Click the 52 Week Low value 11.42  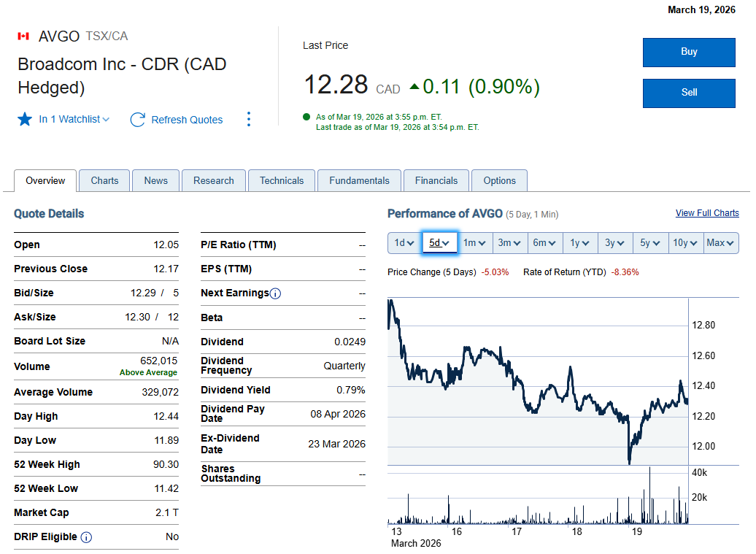click(x=166, y=489)
